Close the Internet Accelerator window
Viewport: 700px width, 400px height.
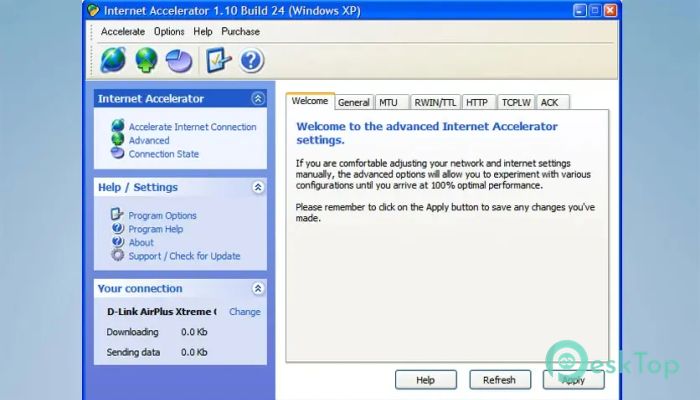[610, 10]
